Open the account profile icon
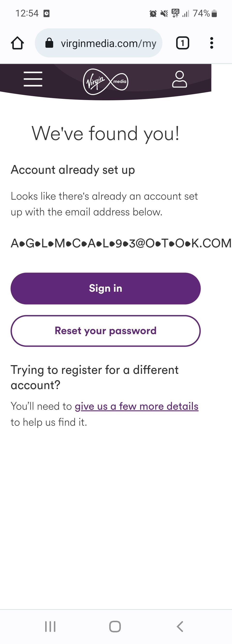232x644 pixels. (x=179, y=79)
